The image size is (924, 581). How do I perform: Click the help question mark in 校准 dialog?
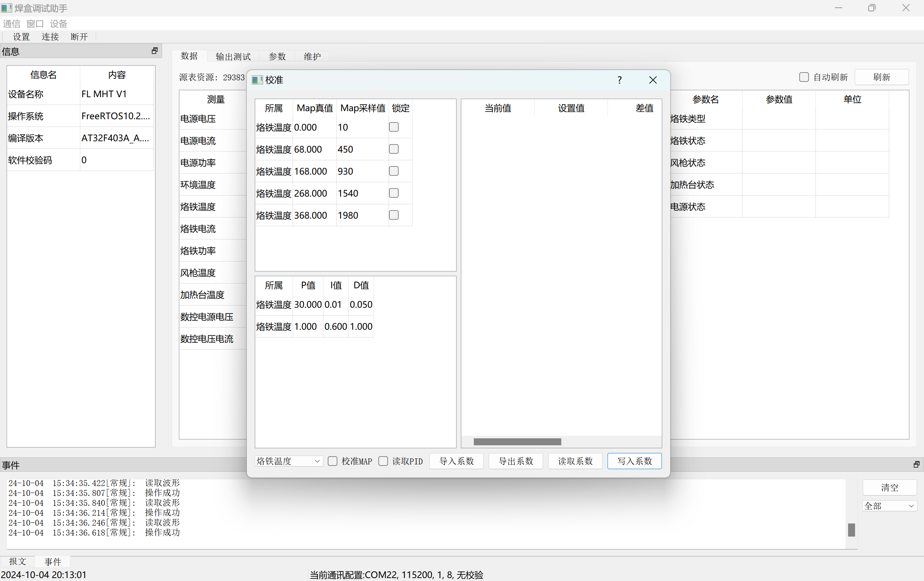click(619, 80)
